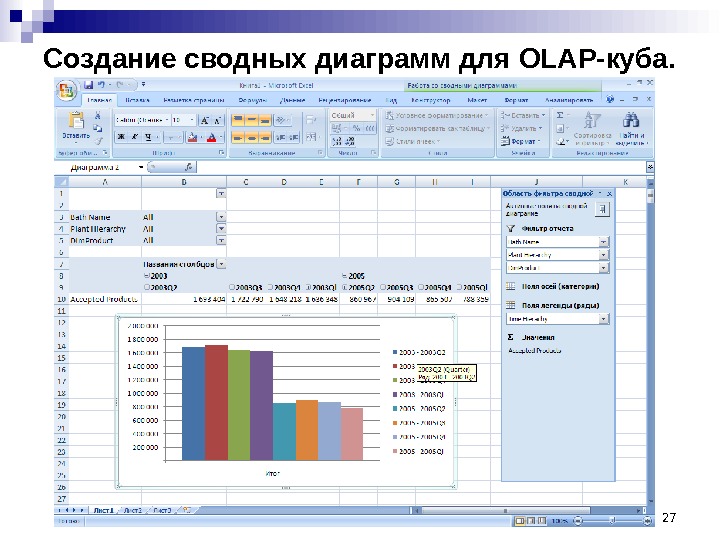This screenshot has height=540, width=720.
Task: Undo last action in quick access toolbar
Action: tap(101, 85)
